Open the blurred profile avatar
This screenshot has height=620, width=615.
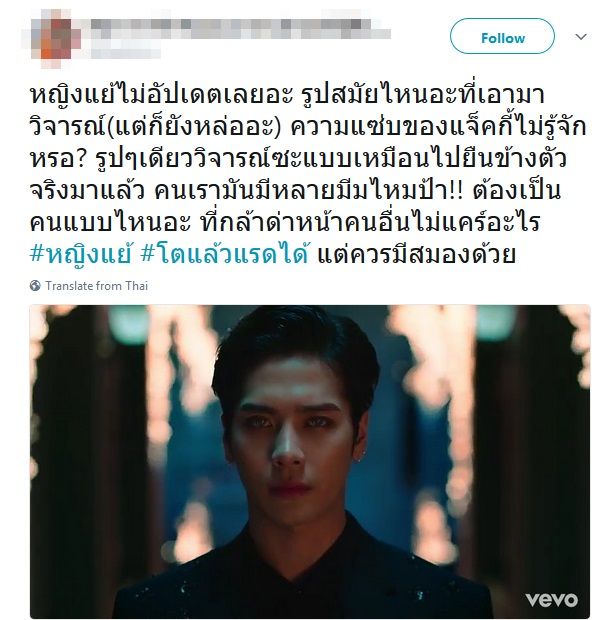(x=53, y=39)
